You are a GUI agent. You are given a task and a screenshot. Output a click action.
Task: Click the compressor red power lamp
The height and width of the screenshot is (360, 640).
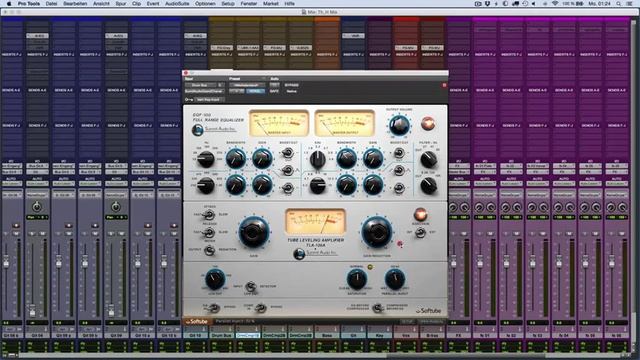420,214
